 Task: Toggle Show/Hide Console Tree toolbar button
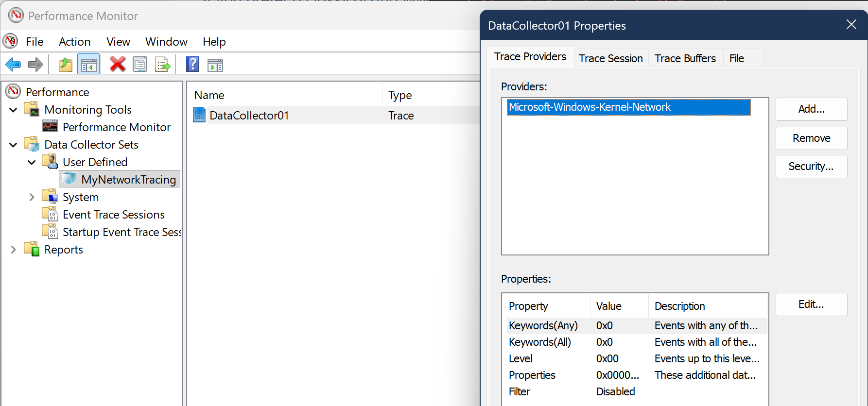click(88, 65)
